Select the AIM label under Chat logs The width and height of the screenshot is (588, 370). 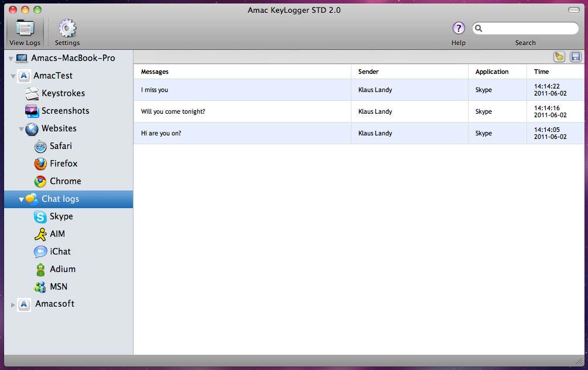tap(57, 234)
